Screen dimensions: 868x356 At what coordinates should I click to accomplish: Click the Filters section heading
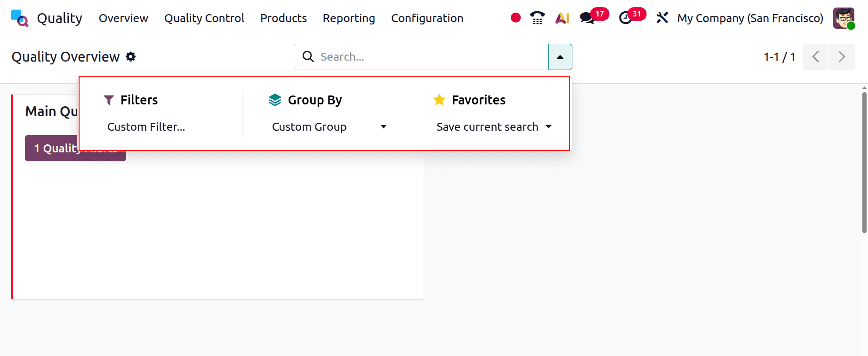click(x=139, y=100)
